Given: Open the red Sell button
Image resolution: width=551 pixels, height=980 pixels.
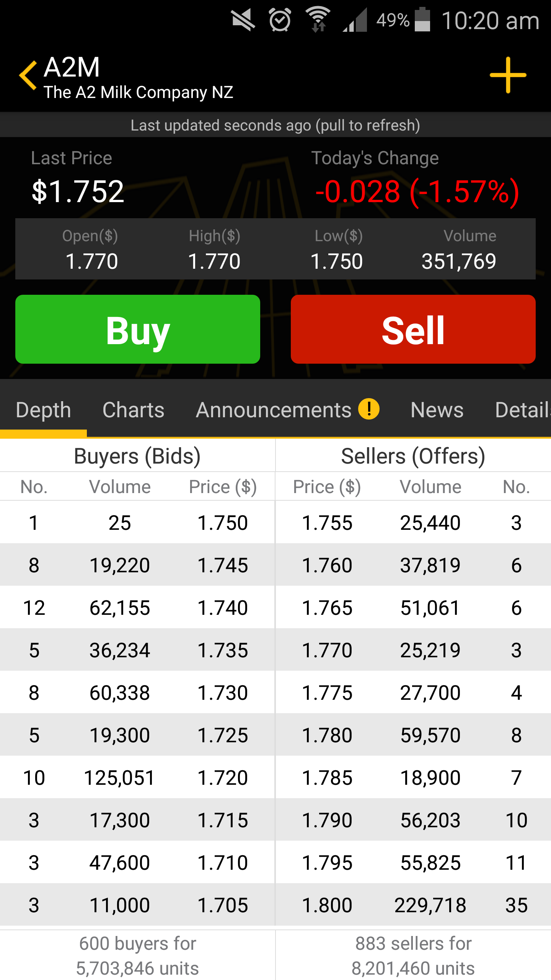Looking at the screenshot, I should 413,329.
